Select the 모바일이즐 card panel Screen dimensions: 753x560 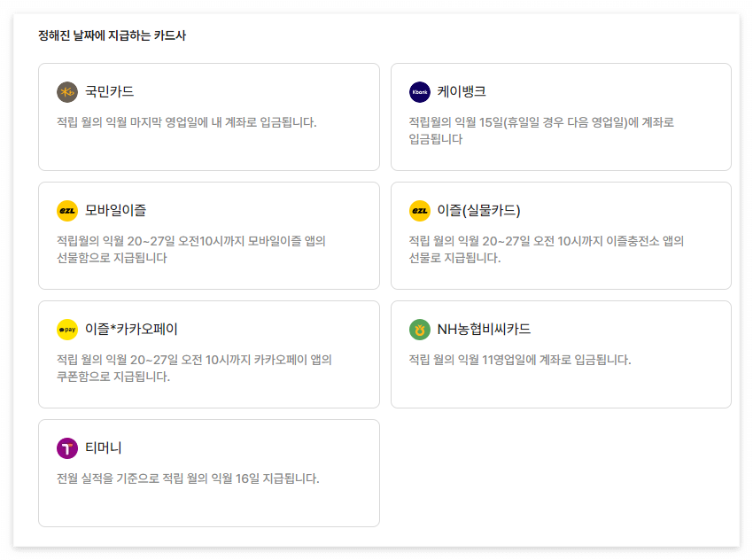[x=209, y=235]
